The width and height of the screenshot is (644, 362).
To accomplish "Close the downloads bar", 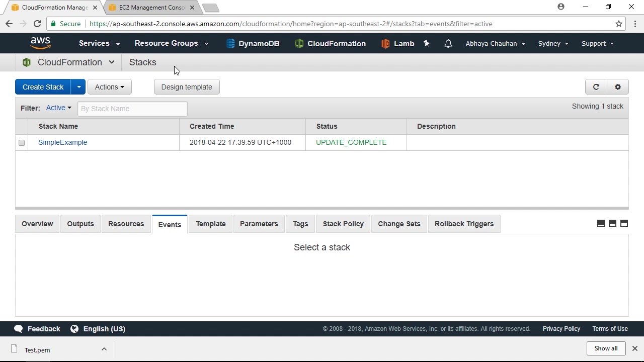I will coord(635,348).
